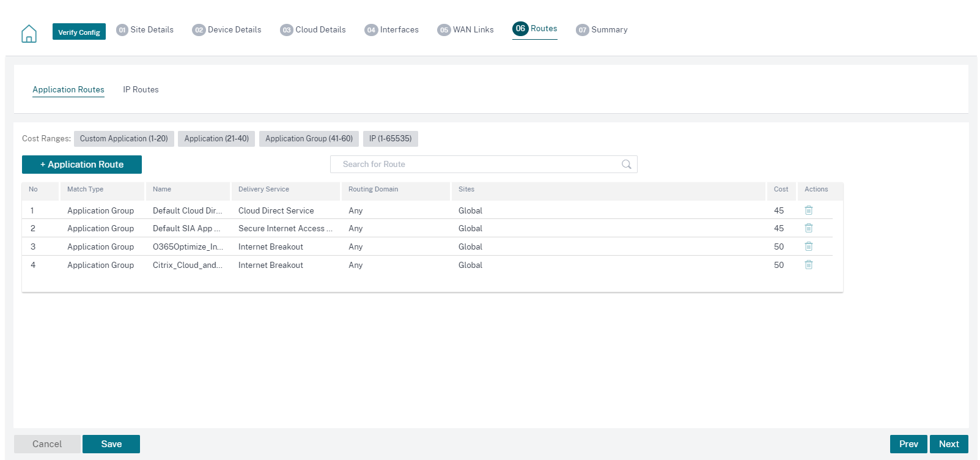Select the Routes step
This screenshot has width=980, height=460.
535,29
